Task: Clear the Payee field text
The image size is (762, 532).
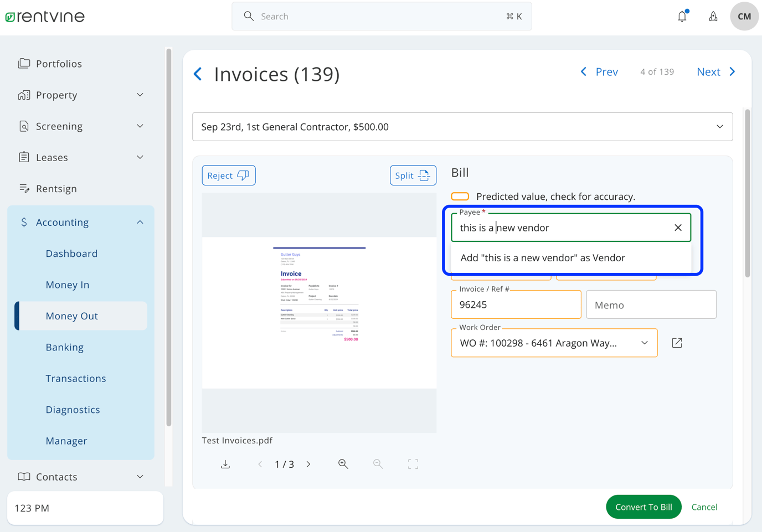Action: pyautogui.click(x=678, y=228)
